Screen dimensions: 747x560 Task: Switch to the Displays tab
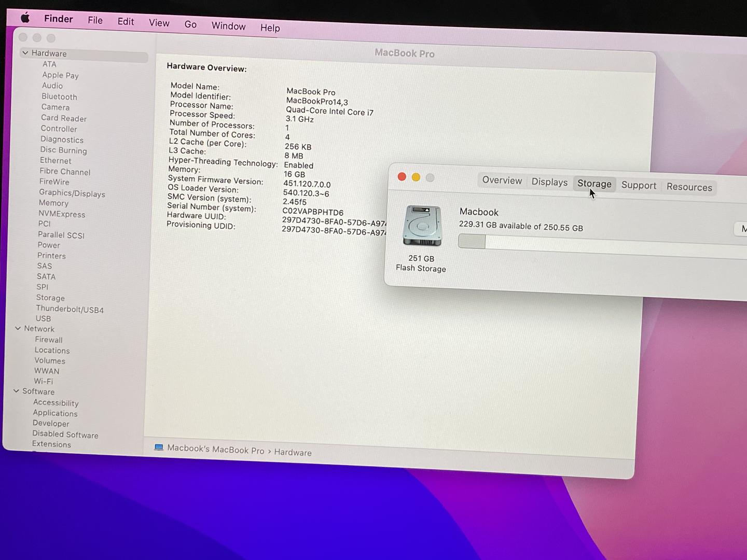pos(549,182)
